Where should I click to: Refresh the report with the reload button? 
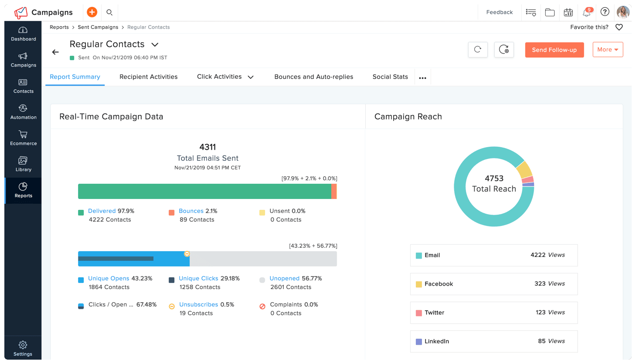478,50
